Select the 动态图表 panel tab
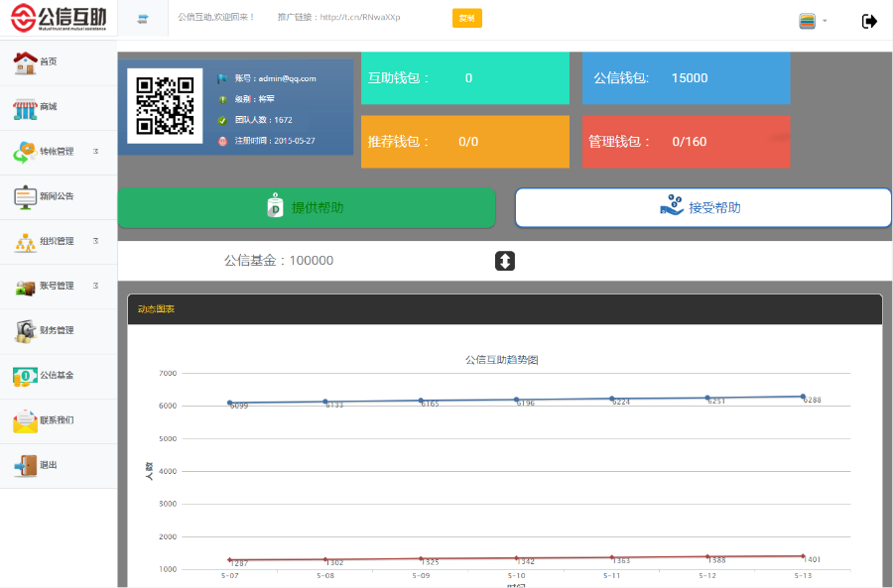 tap(157, 309)
